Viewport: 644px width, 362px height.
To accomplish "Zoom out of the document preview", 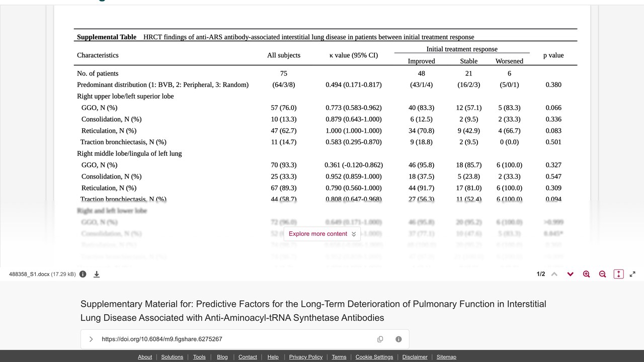I will click(602, 274).
